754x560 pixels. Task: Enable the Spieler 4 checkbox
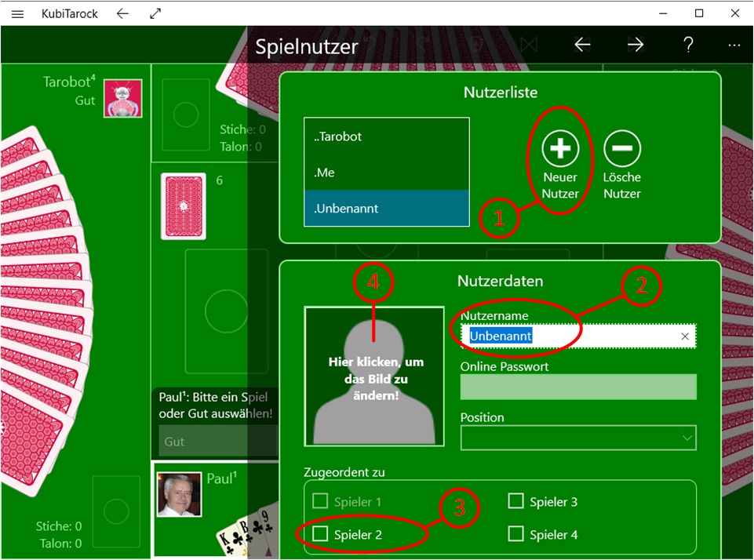point(515,534)
